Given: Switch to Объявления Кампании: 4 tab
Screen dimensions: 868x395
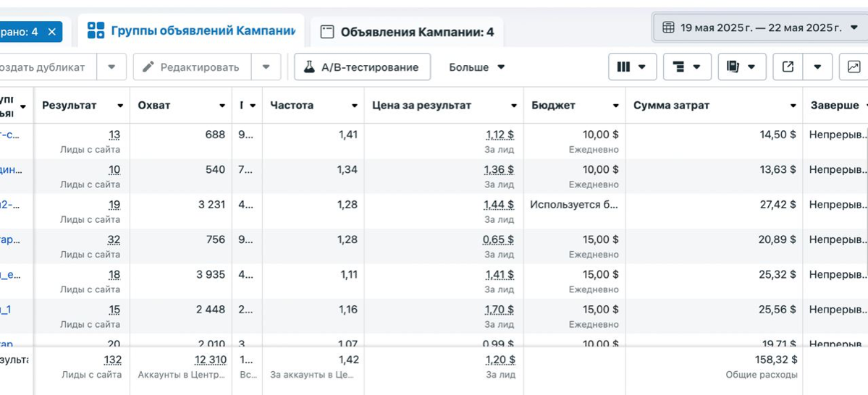Looking at the screenshot, I should click(x=407, y=32).
